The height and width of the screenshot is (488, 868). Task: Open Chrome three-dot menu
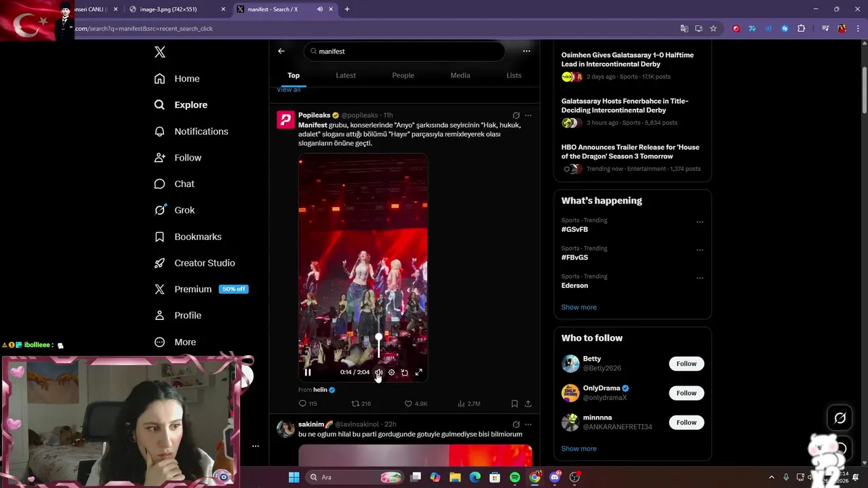tap(857, 28)
